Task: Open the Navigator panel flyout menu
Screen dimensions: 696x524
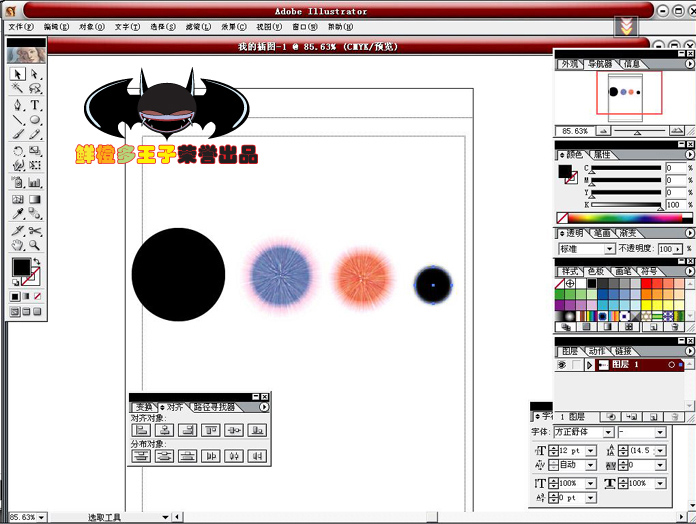Action: 689,64
